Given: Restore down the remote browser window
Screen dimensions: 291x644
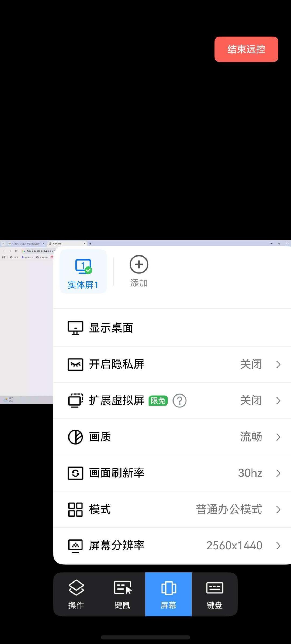Looking at the screenshot, I should point(279,244).
